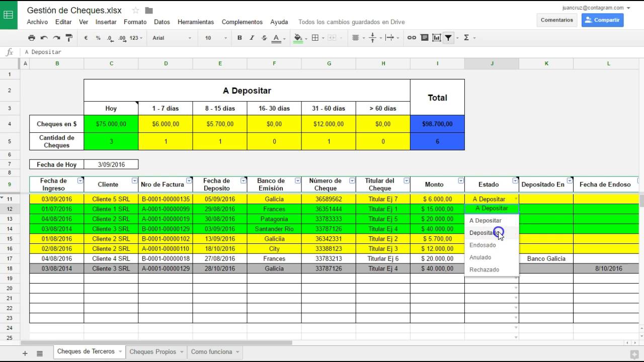Toggle italic formatting
This screenshot has width=644, height=362.
252,38
